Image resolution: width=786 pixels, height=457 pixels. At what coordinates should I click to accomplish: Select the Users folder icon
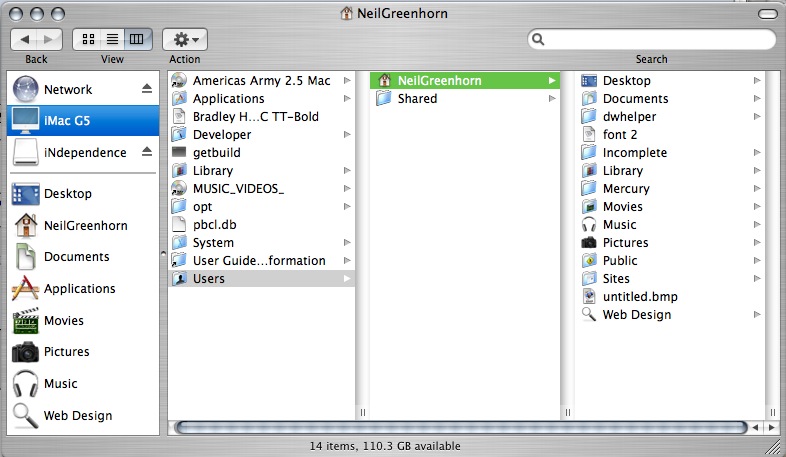tap(179, 279)
